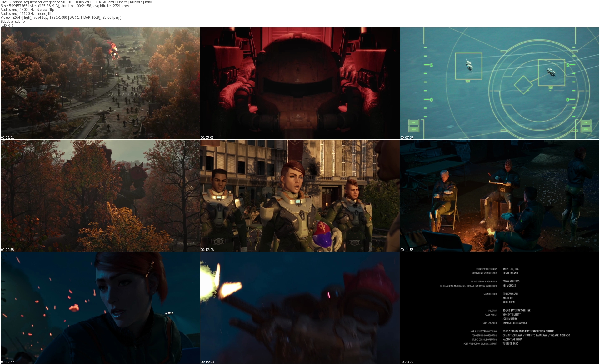The image size is (600, 364).
Task: Click the end credits thumbnail at 00:23:25
Action: [499, 307]
